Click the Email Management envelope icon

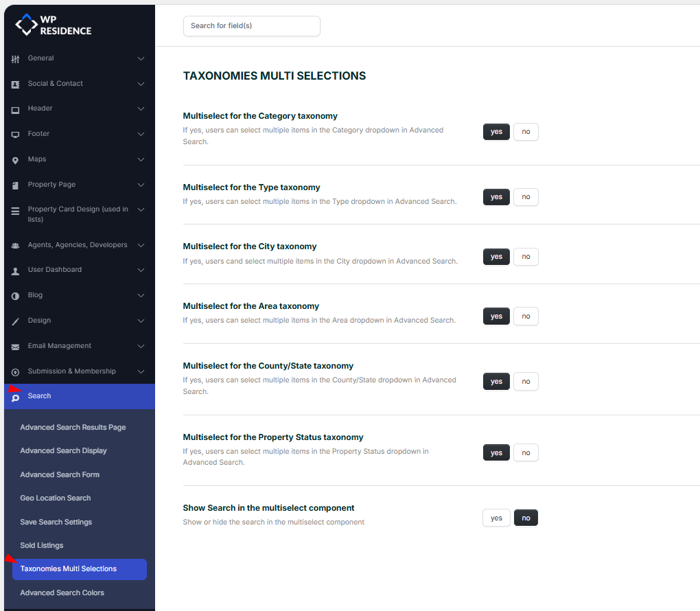click(15, 347)
